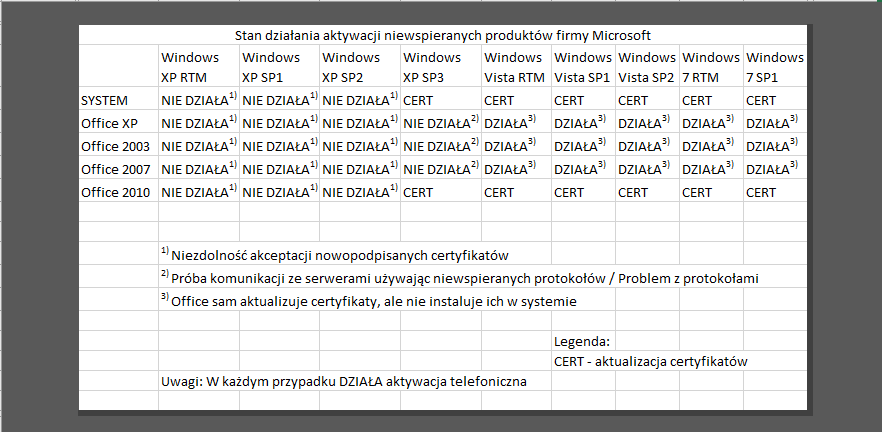Select the Windows Vista SP1 column header

click(x=583, y=67)
